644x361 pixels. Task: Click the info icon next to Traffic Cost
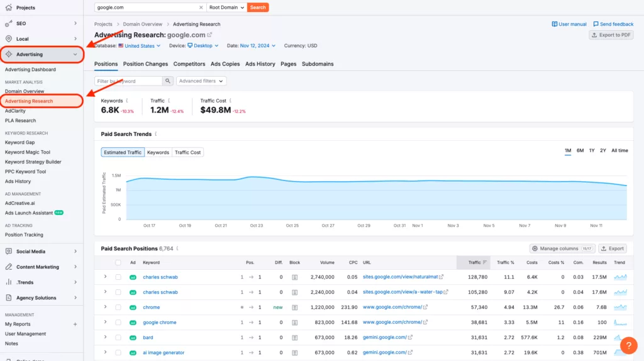point(230,101)
